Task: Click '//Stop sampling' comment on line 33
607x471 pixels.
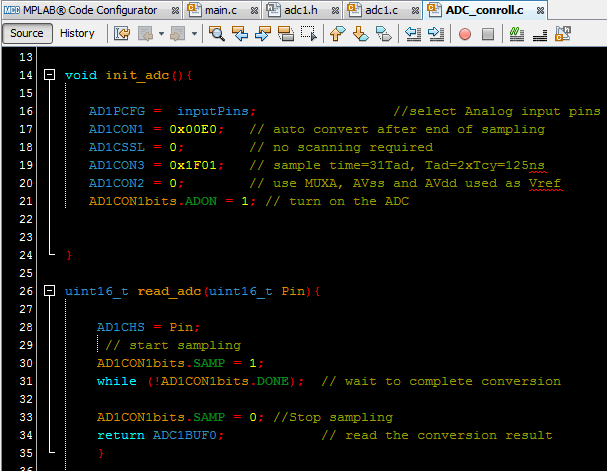Action: coord(333,417)
